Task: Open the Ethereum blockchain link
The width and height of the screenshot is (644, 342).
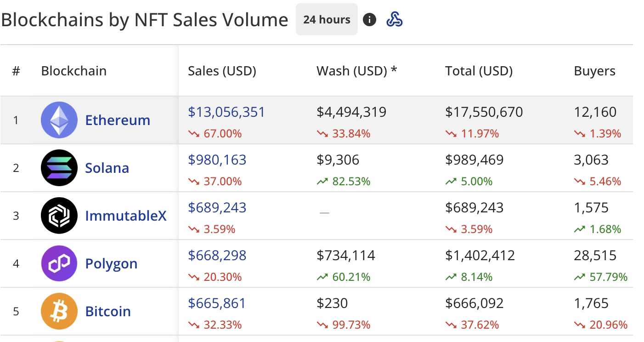Action: click(118, 120)
